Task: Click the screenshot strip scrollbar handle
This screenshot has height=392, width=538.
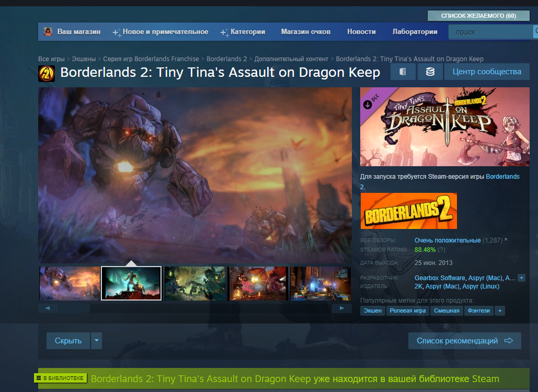Action: pos(74,308)
